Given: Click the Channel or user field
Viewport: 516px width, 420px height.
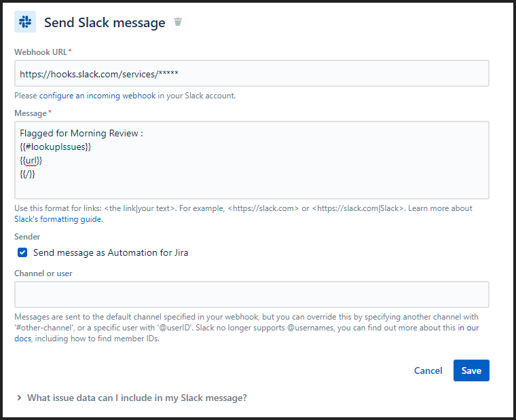Looking at the screenshot, I should tap(252, 294).
